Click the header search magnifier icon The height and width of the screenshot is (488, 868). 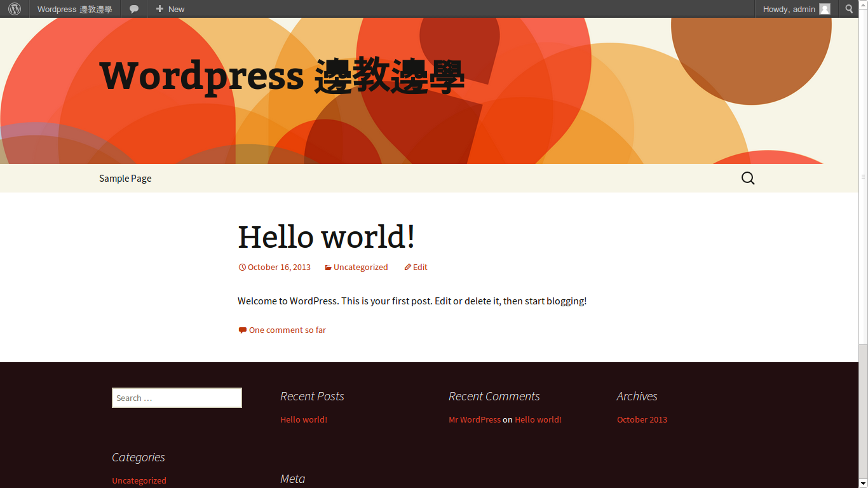click(x=749, y=179)
